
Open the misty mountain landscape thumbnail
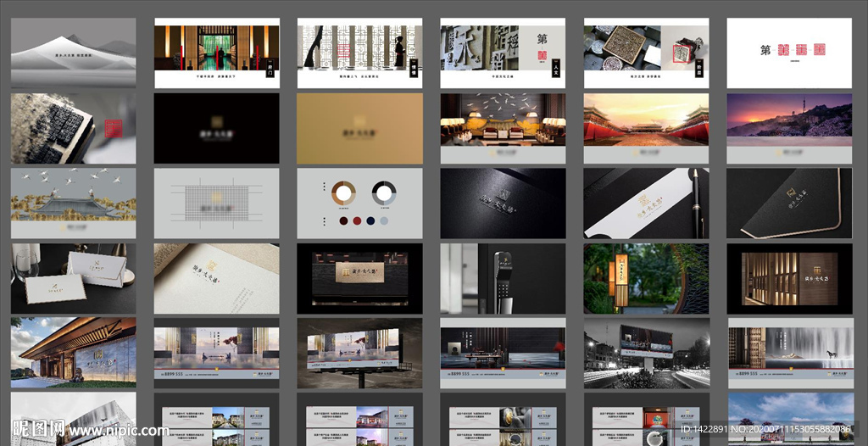tap(73, 52)
